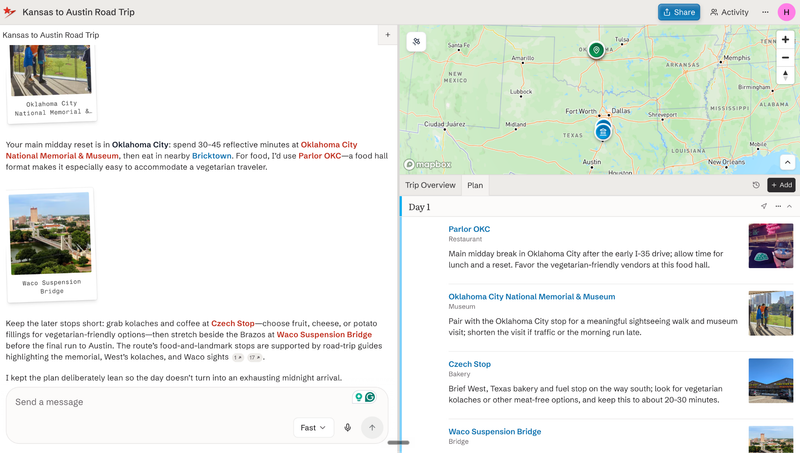The image size is (800, 453).
Task: Toggle the map layers icon
Action: [416, 42]
